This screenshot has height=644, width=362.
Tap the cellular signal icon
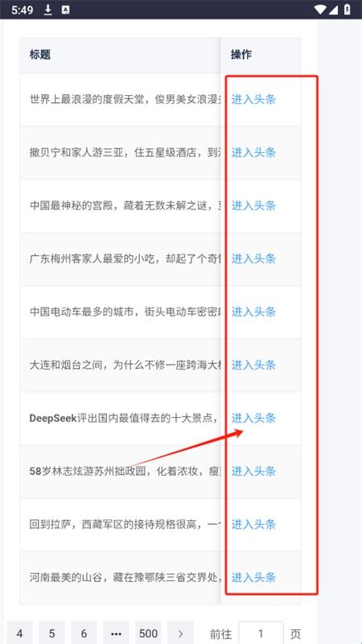click(333, 10)
